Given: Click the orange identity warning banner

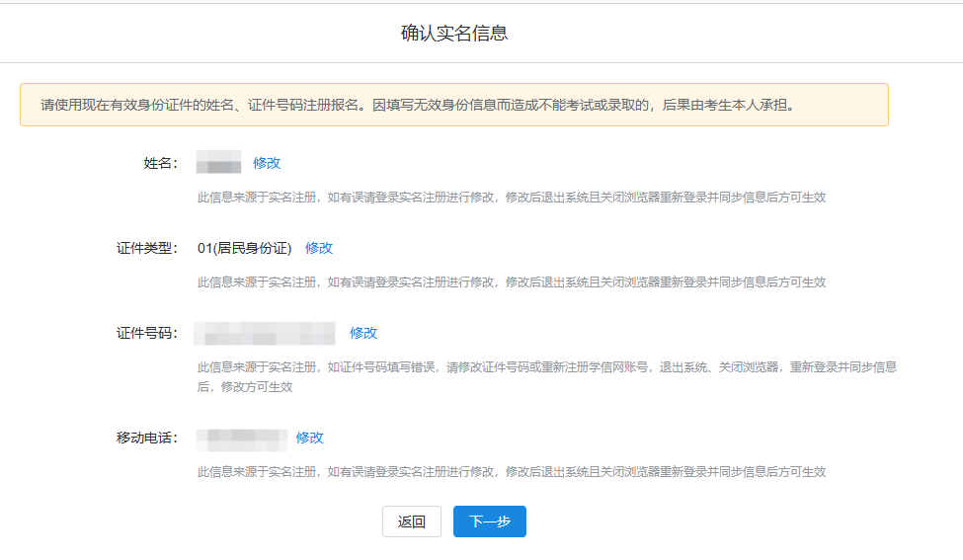Looking at the screenshot, I should (x=453, y=105).
